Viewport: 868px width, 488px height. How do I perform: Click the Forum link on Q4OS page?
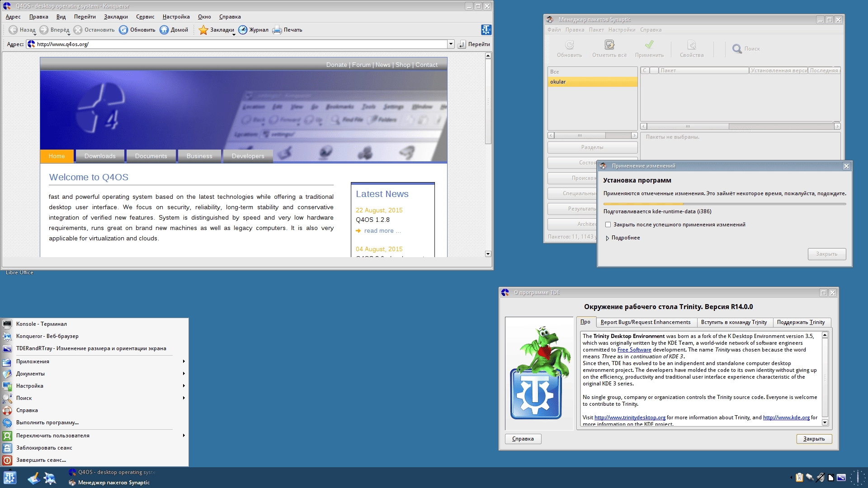coord(361,65)
